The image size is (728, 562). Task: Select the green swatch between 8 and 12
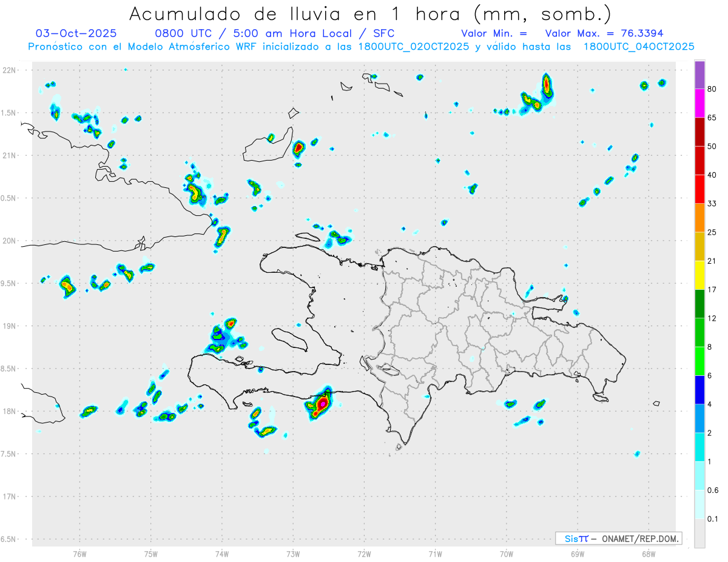[x=700, y=332]
